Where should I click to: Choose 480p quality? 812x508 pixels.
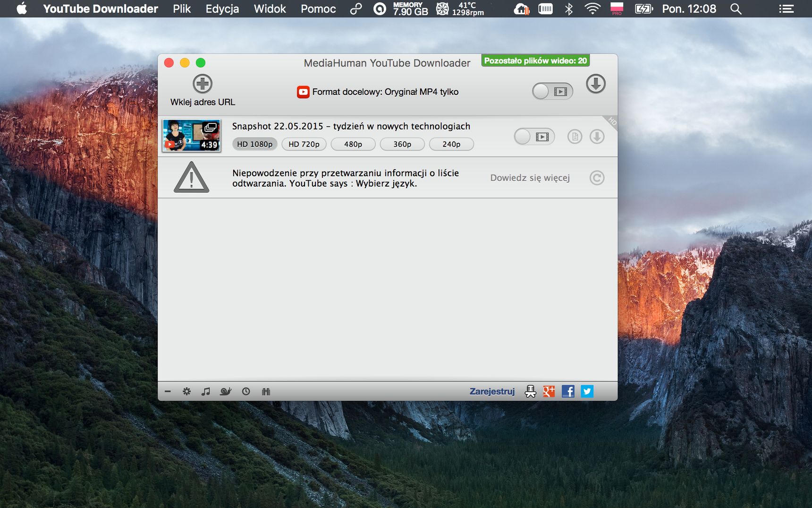[353, 144]
